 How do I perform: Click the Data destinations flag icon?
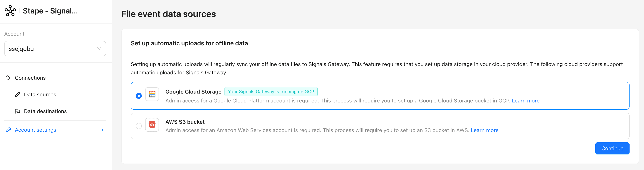tap(17, 111)
